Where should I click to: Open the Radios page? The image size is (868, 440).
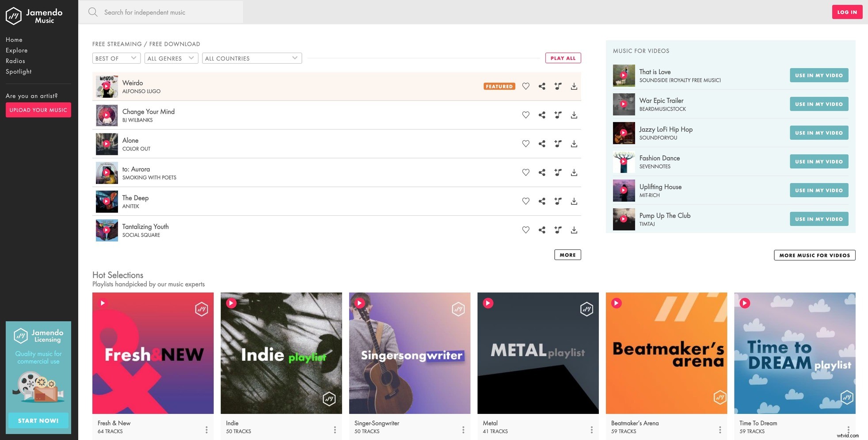(x=15, y=61)
